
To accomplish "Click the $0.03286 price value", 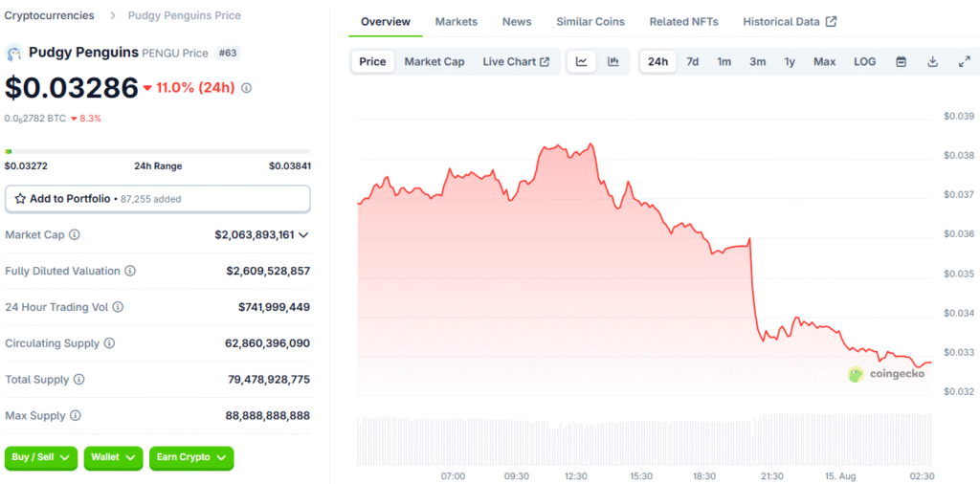I will pos(71,88).
